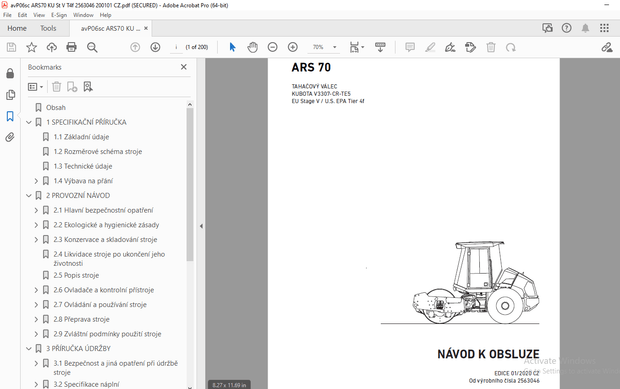Open the View menu
The height and width of the screenshot is (389, 620).
[x=39, y=15]
